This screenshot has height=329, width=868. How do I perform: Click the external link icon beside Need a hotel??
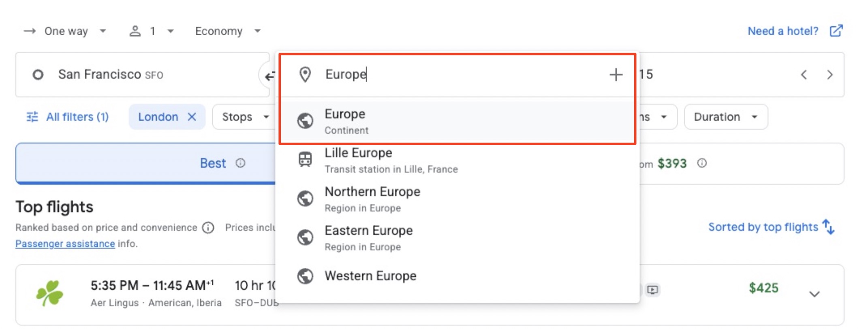836,30
